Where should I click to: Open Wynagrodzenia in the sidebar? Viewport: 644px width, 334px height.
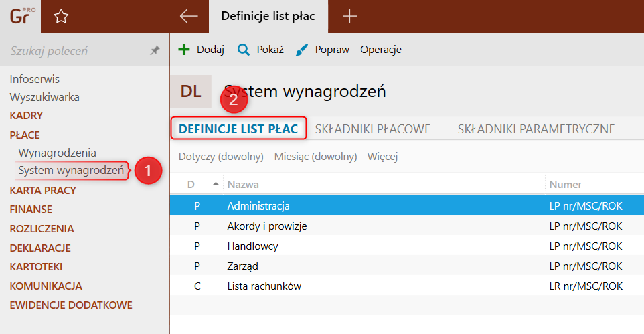pyautogui.click(x=58, y=153)
